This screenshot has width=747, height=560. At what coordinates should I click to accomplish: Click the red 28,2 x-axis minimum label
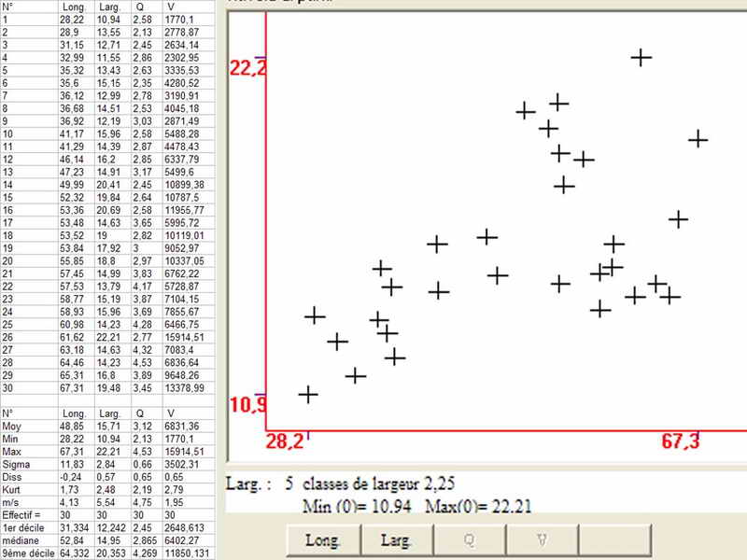coord(284,441)
